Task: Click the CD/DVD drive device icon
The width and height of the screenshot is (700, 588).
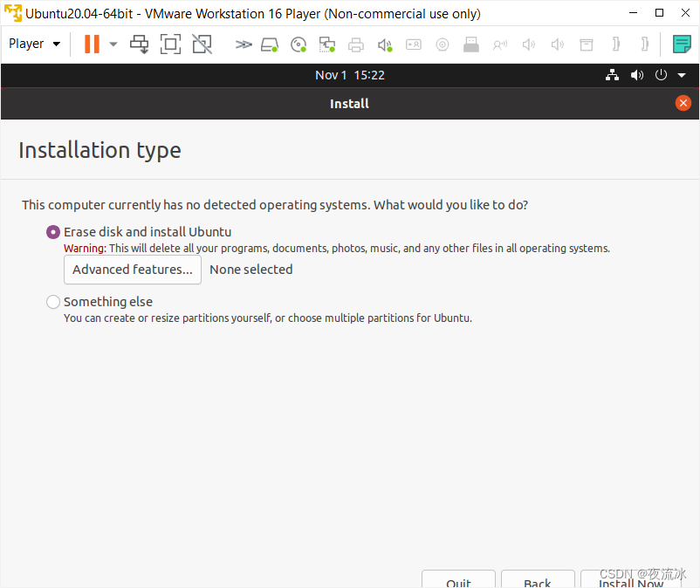Action: 299,44
